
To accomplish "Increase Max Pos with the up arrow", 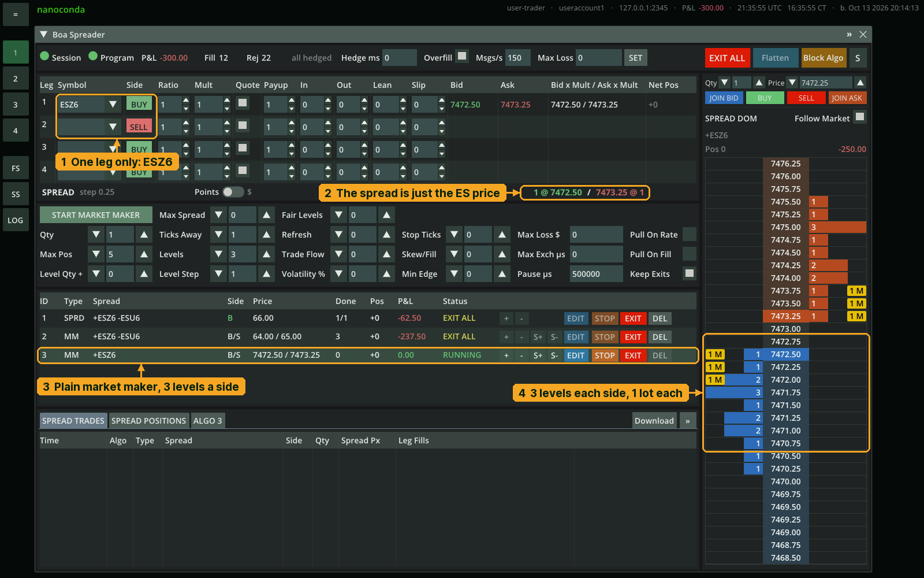I will 144,254.
